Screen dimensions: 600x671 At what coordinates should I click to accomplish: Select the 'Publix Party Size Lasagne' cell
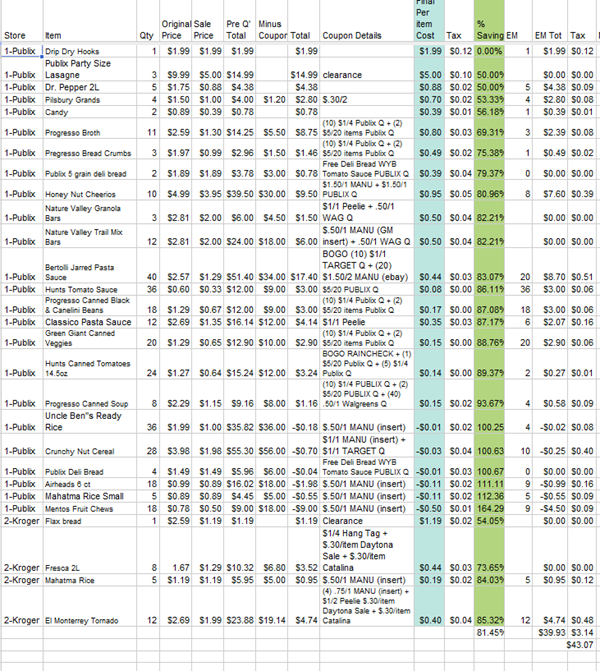point(89,69)
